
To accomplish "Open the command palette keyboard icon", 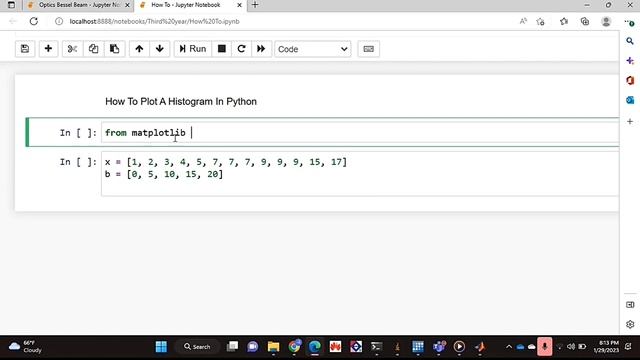I will pos(369,49).
